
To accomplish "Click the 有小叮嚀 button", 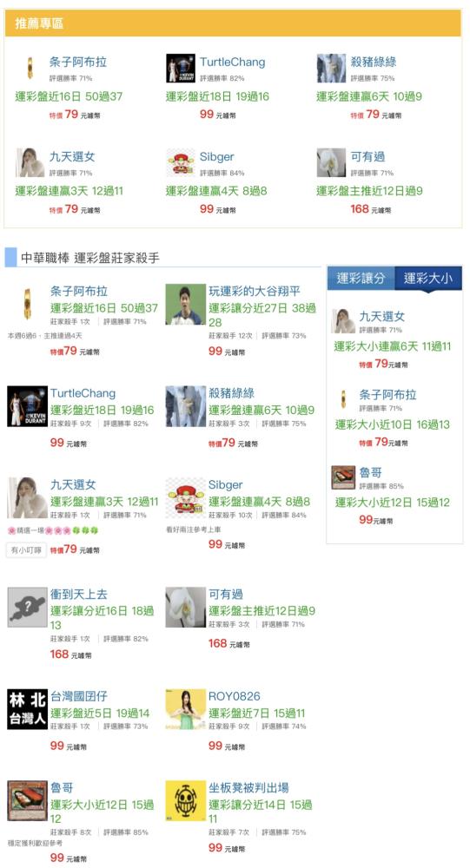I will (x=27, y=550).
